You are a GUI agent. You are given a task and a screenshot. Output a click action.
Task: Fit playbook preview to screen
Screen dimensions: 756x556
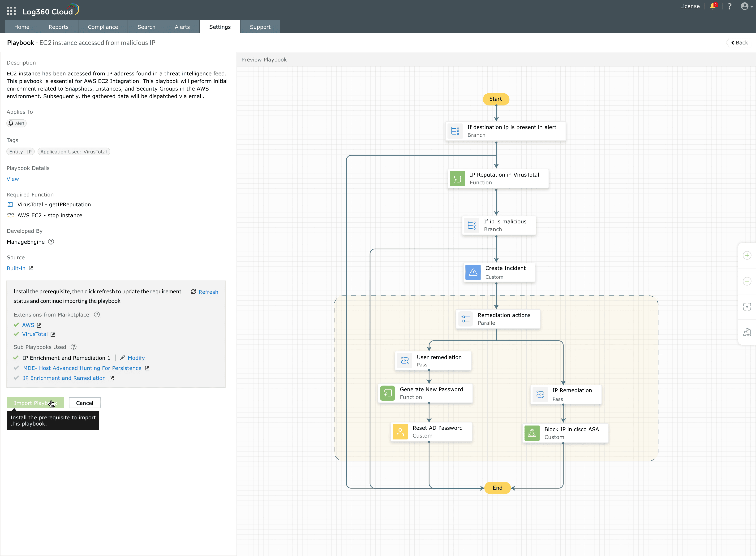[747, 307]
